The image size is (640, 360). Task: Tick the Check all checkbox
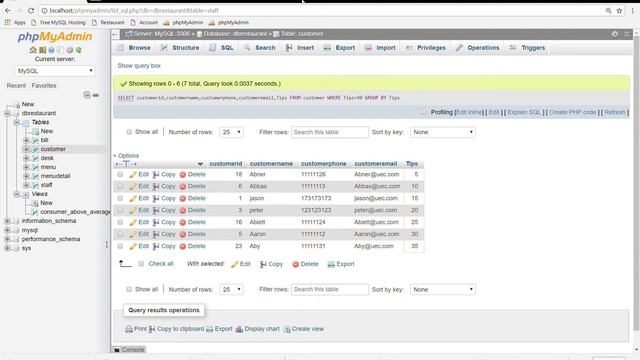[x=141, y=264]
